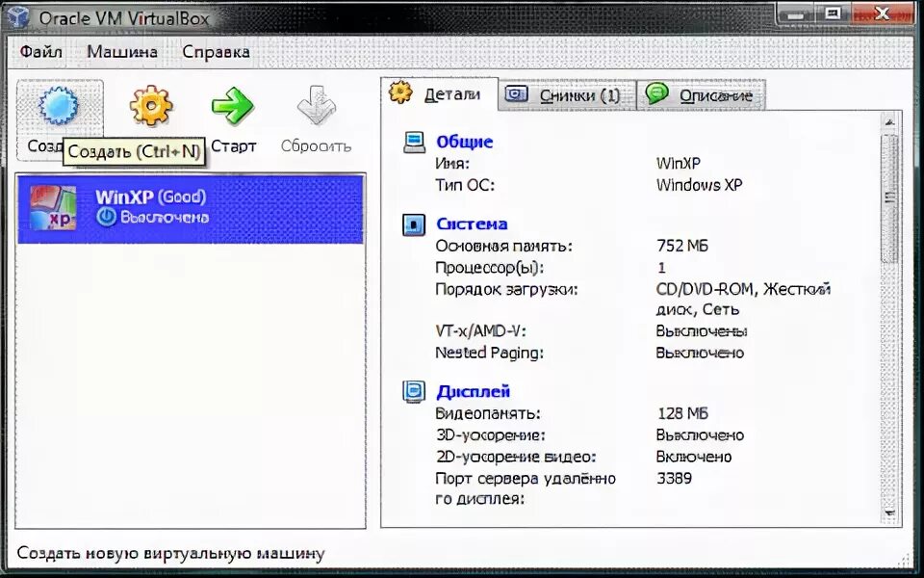Click the Сбросить button label
The image size is (924, 578).
pos(316,146)
